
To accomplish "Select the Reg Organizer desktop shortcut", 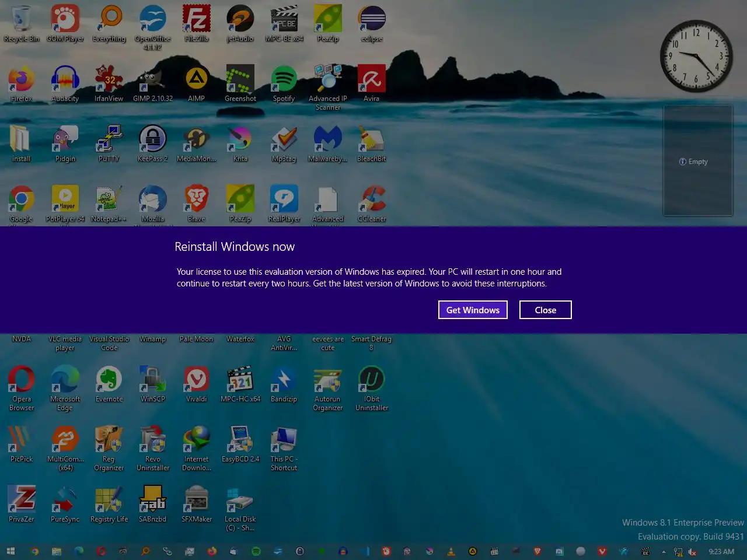I will [109, 448].
